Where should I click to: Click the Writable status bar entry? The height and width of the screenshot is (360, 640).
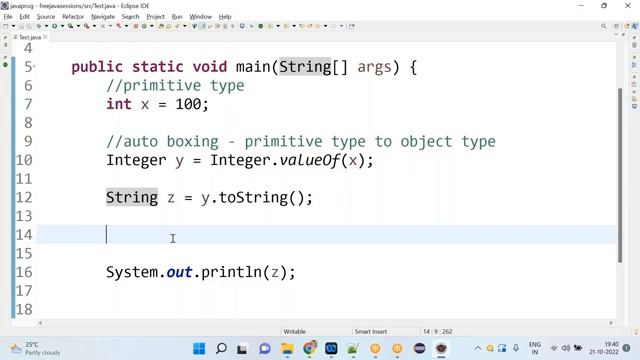[x=294, y=331]
